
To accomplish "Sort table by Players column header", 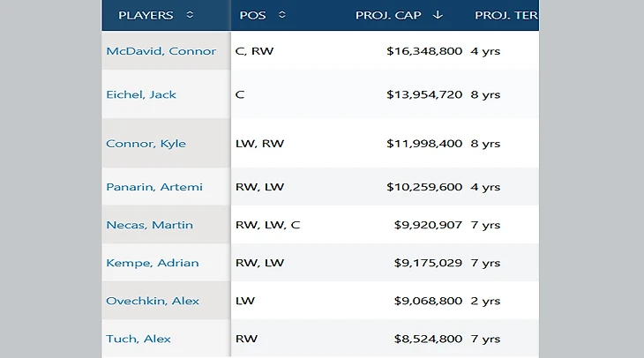I will [x=146, y=15].
